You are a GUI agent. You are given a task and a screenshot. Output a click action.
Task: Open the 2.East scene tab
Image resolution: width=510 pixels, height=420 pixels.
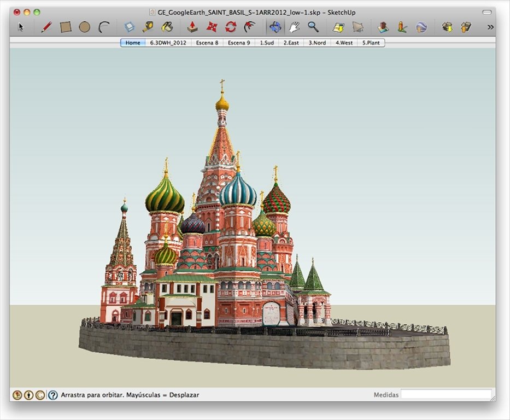291,43
